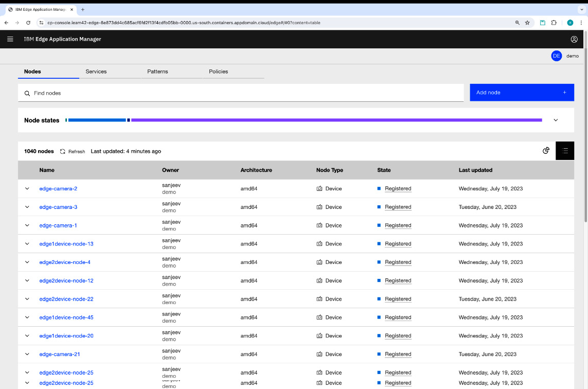Open the hamburger navigation menu
This screenshot has height=389, width=588.
[10, 39]
